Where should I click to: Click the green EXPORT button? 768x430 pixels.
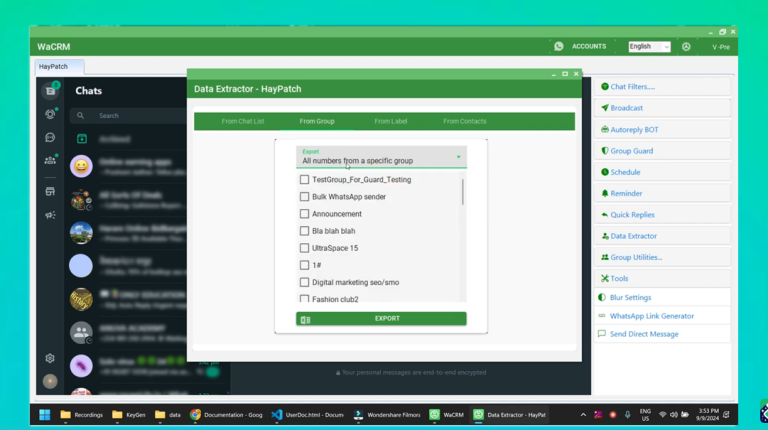pyautogui.click(x=381, y=319)
